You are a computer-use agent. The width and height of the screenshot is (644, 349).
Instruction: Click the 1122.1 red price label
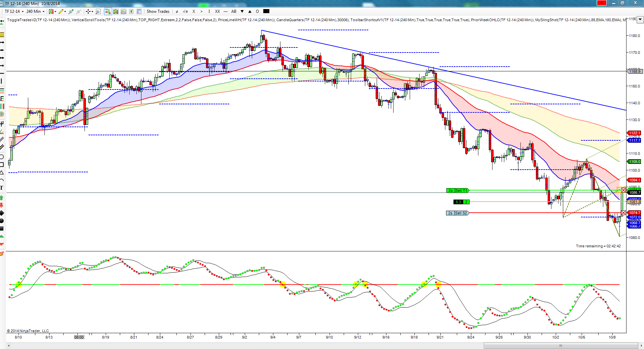click(x=634, y=133)
